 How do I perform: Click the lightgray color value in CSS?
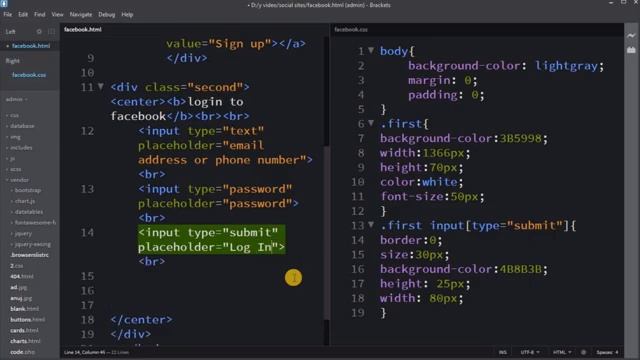coord(566,66)
